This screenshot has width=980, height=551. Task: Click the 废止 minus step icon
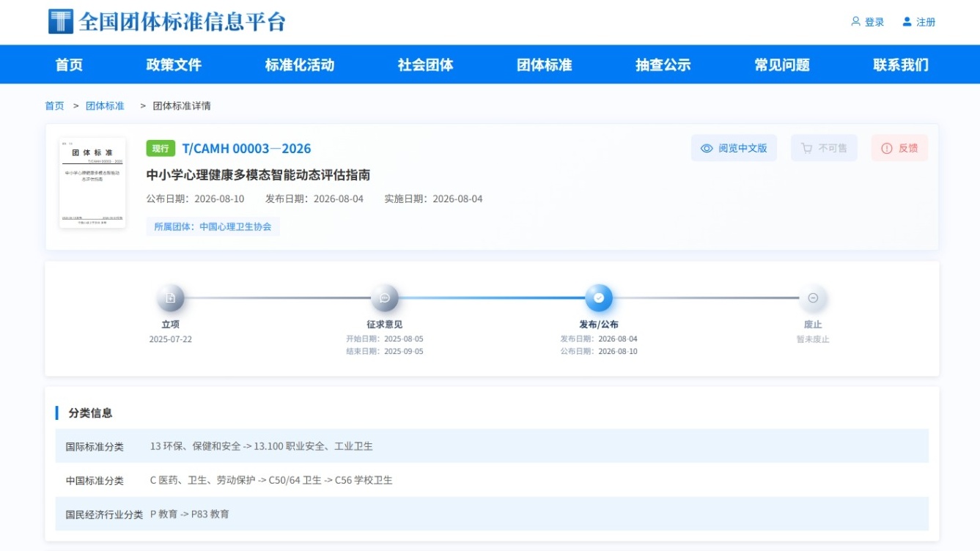813,298
